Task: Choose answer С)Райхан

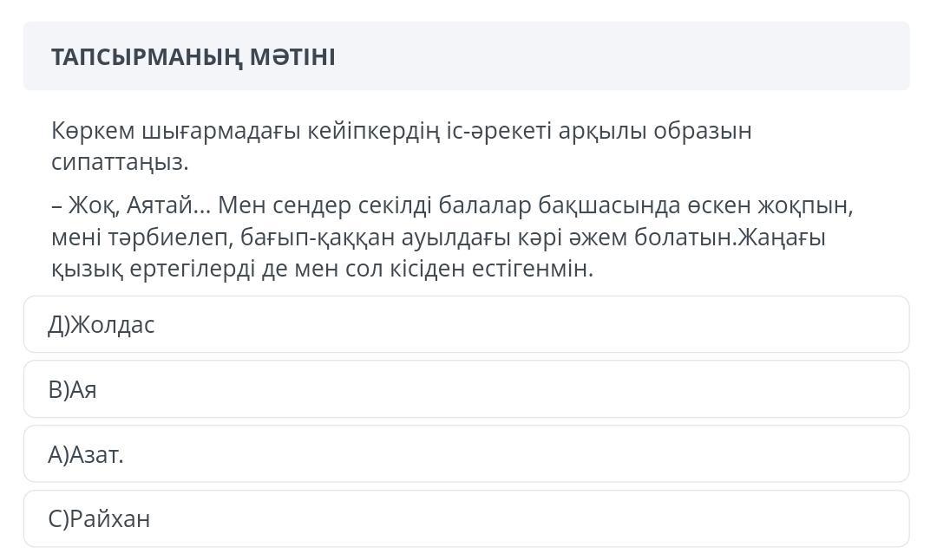Action: [466, 518]
